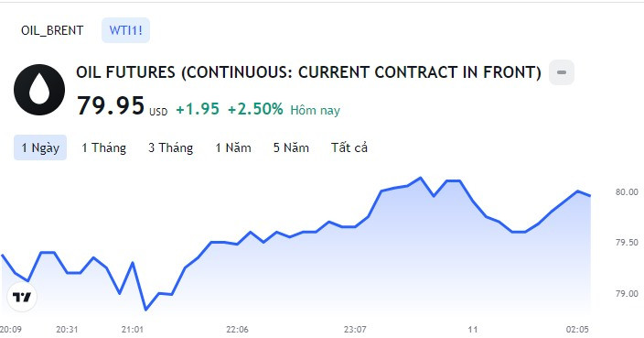This screenshot has height=338, width=644.
Task: Click the 02:05 time axis marker
Action: point(577,330)
